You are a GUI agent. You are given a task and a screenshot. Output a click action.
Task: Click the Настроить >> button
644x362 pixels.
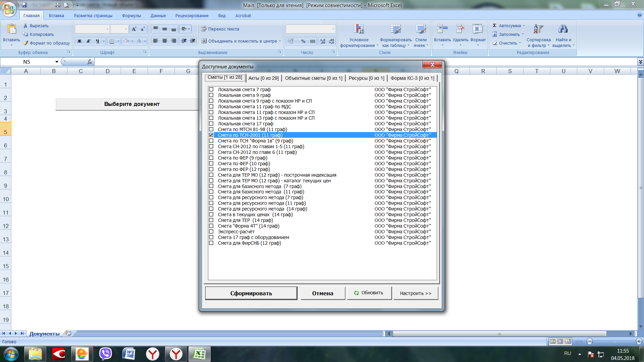[x=416, y=293]
